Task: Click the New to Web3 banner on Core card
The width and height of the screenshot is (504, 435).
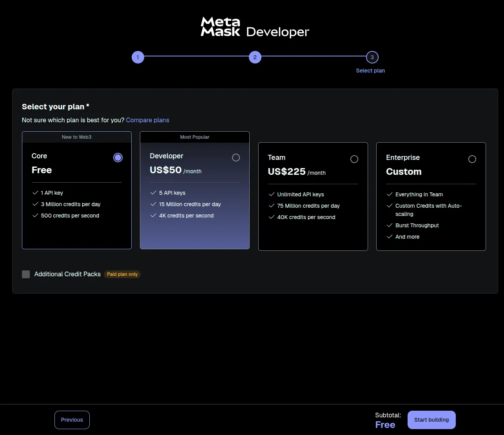Action: tap(76, 137)
